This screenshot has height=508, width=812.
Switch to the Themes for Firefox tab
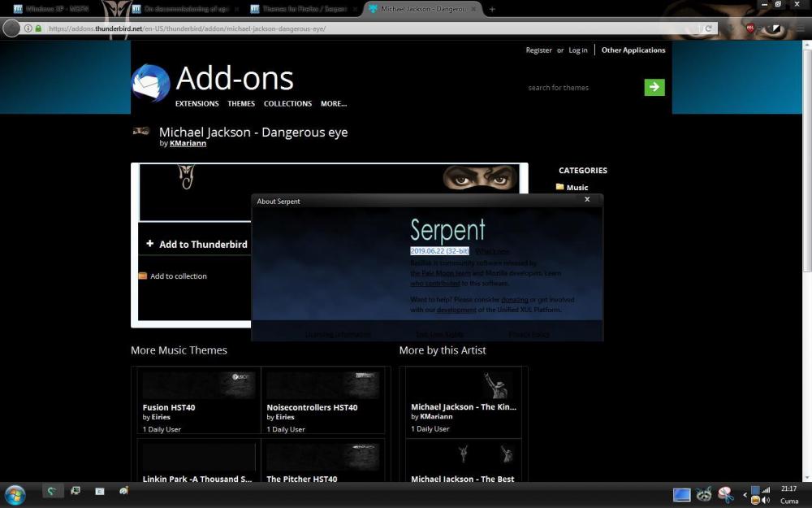[x=299, y=9]
